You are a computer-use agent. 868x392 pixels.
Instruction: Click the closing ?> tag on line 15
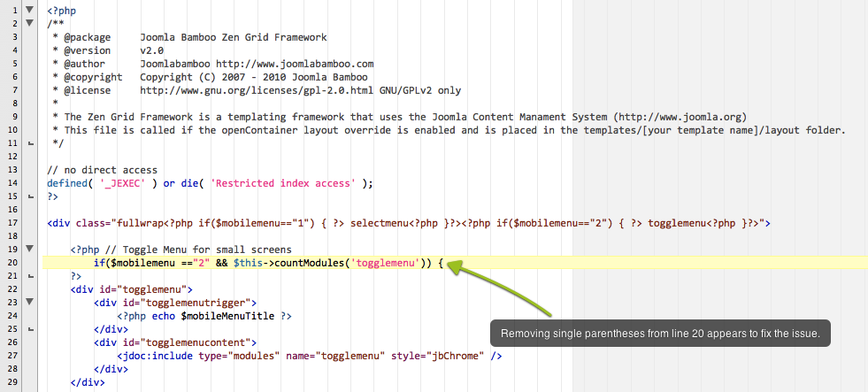click(52, 197)
